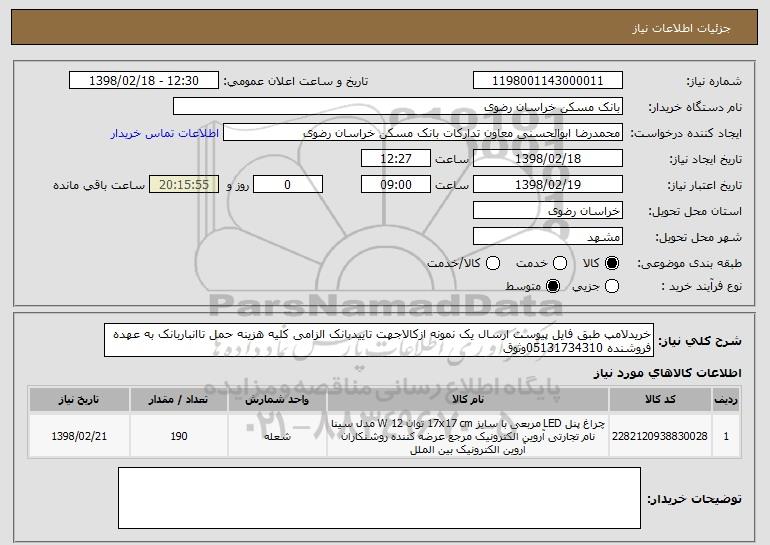
Task: Click the request creator field محمدرضا ابوالحسنی
Action: pyautogui.click(x=423, y=133)
